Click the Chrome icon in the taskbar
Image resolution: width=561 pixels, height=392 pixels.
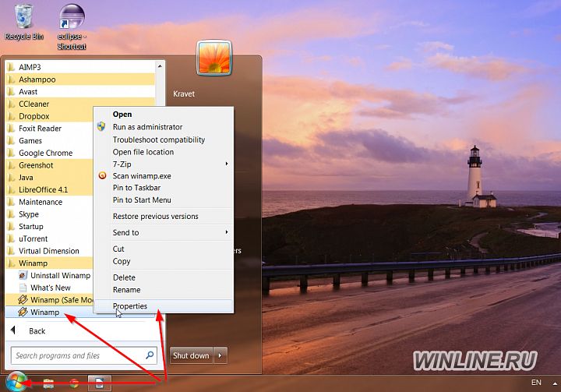point(73,383)
